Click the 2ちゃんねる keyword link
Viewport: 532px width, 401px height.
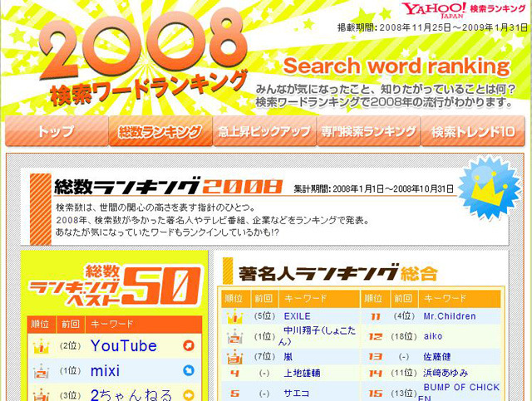131,395
